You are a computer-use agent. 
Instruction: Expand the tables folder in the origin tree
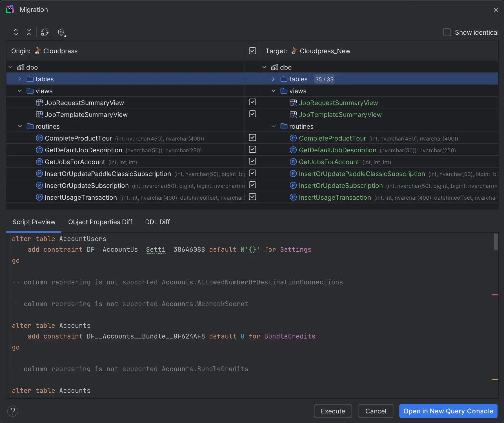coord(19,79)
